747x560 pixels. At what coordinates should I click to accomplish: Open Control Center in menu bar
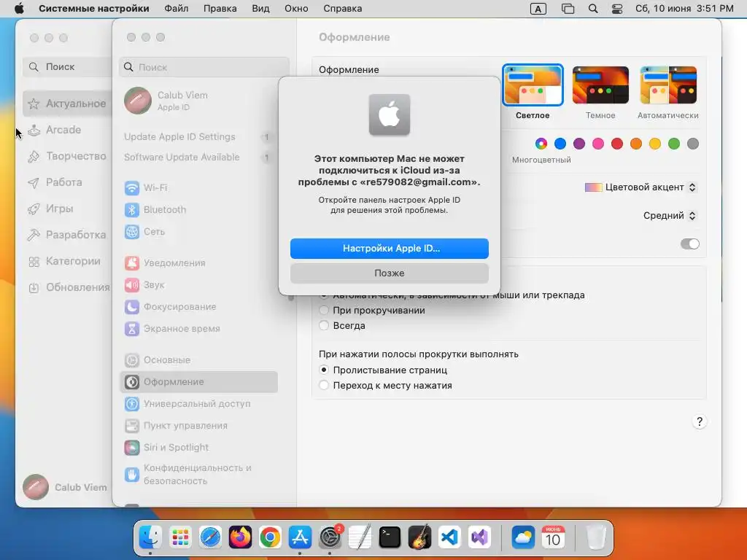click(x=617, y=9)
